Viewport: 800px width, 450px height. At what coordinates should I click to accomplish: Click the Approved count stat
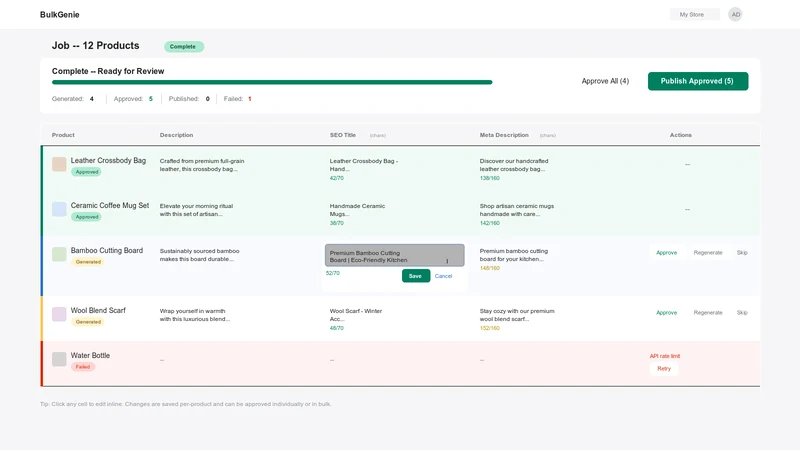[x=133, y=99]
